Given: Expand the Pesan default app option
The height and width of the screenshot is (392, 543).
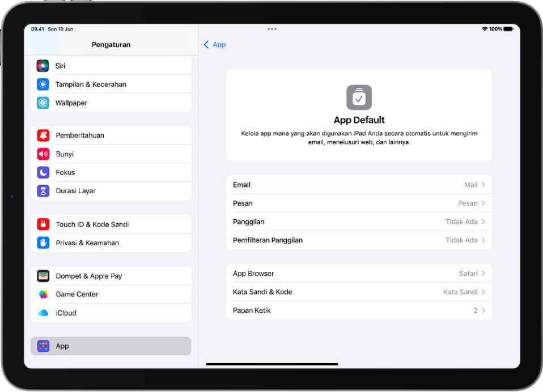Looking at the screenshot, I should point(359,203).
